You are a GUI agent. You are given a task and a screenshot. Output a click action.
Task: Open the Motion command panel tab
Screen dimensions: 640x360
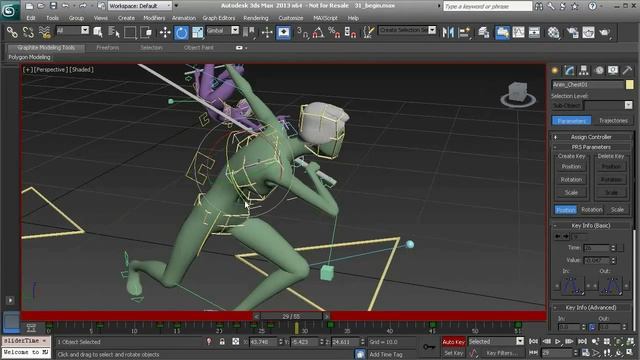click(598, 70)
